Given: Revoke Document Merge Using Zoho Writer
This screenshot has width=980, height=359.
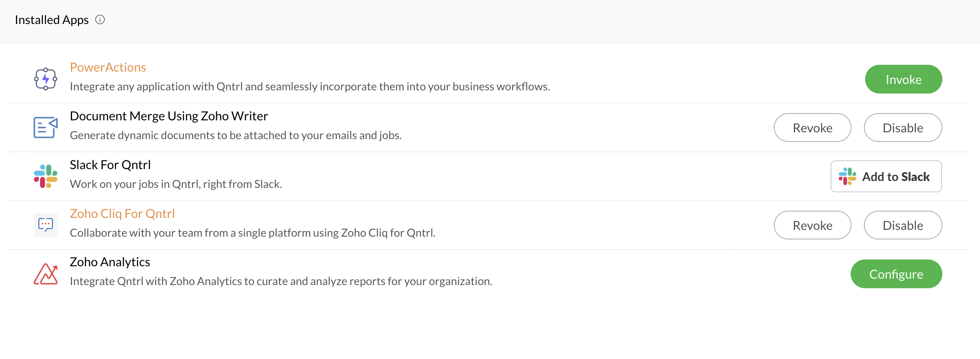Looking at the screenshot, I should point(812,128).
